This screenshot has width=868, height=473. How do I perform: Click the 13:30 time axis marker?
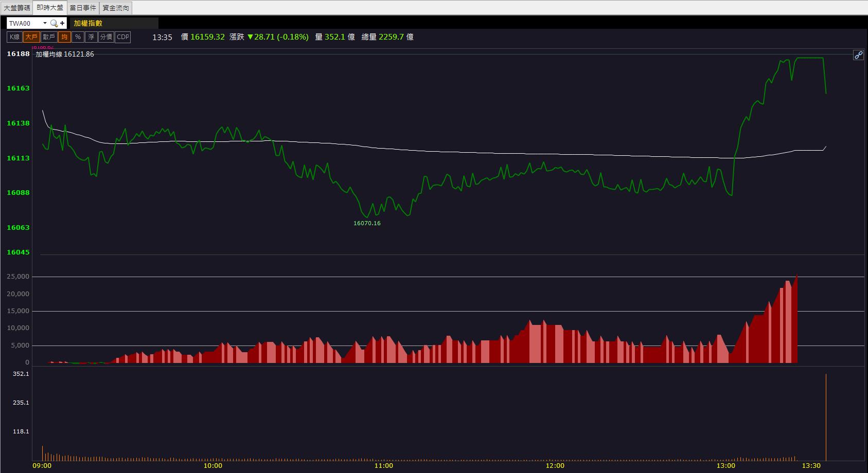(x=811, y=466)
